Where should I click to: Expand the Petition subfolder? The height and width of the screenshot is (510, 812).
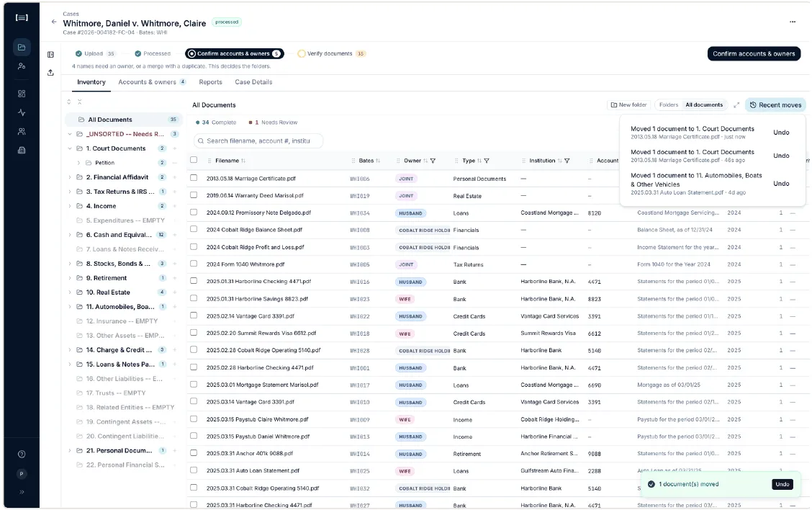tap(78, 163)
